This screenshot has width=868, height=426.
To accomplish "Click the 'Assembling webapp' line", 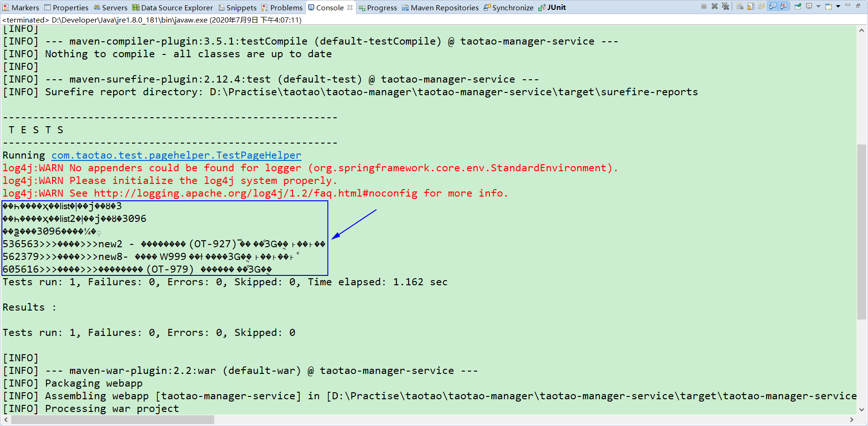I will [x=430, y=396].
